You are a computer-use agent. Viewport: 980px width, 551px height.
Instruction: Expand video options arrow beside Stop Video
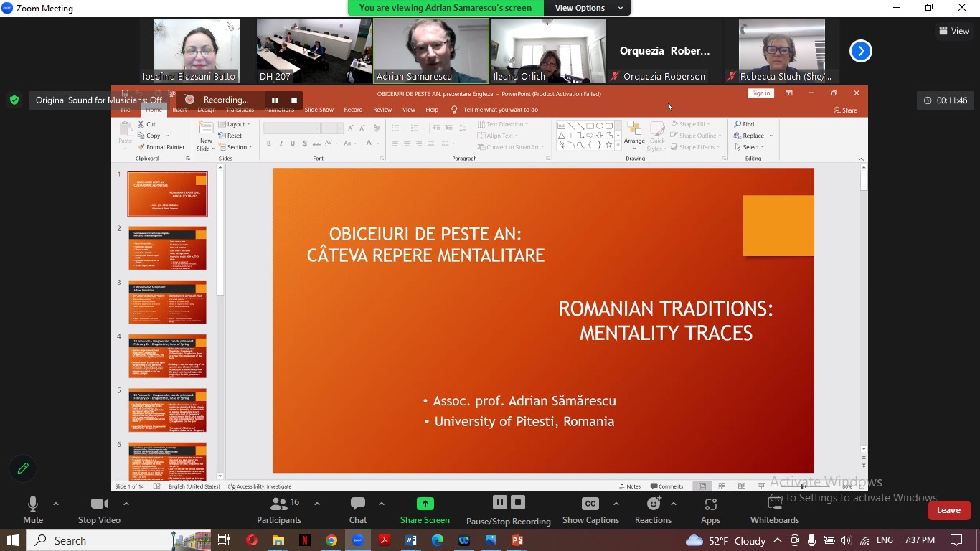tap(126, 504)
